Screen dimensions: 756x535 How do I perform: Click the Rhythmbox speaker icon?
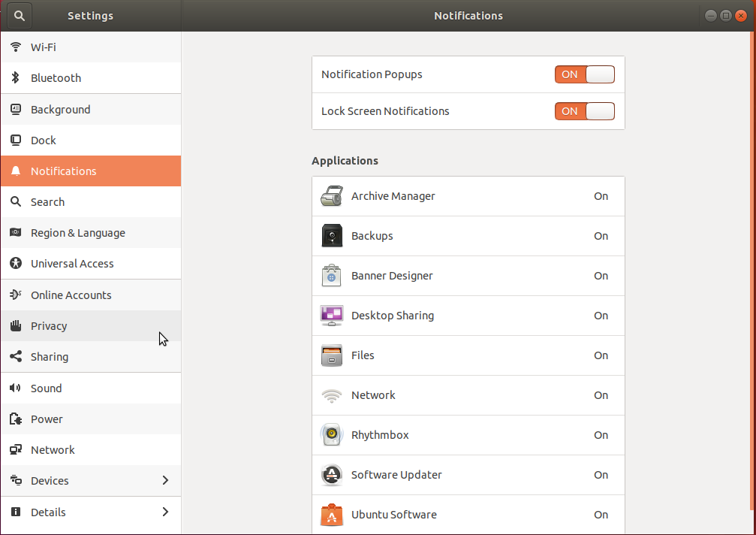coord(332,434)
